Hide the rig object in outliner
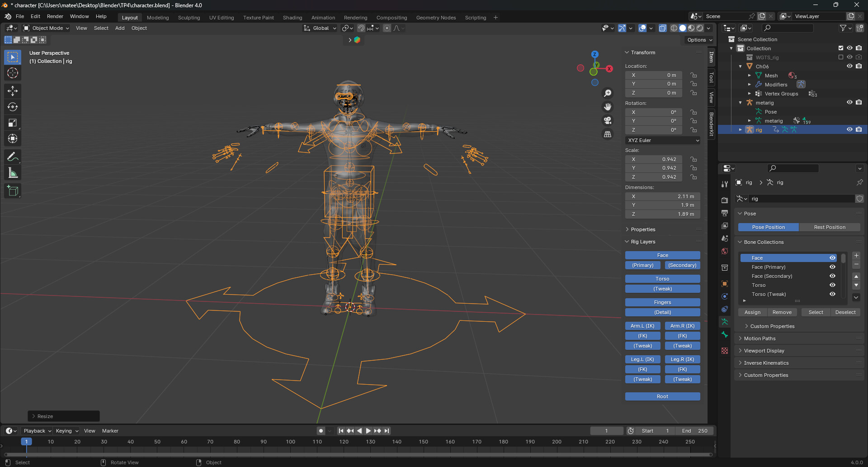Screen dimensions: 868x467 click(x=849, y=129)
